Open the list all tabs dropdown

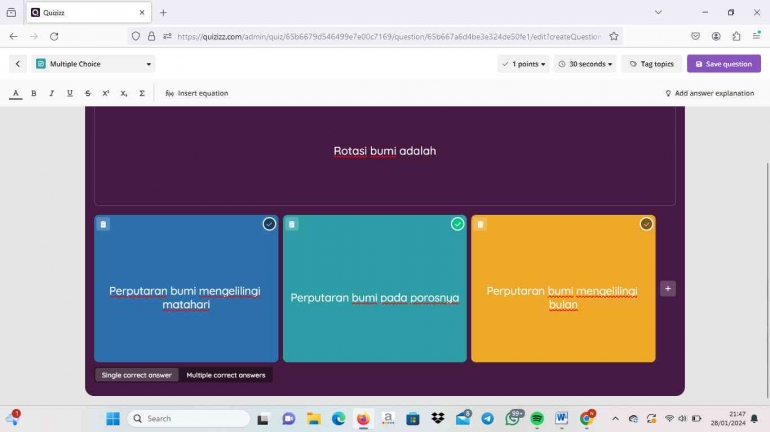click(x=658, y=13)
